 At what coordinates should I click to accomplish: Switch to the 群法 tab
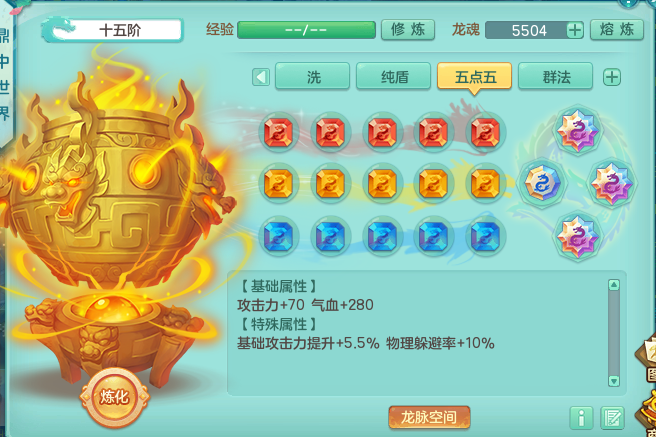coord(556,77)
